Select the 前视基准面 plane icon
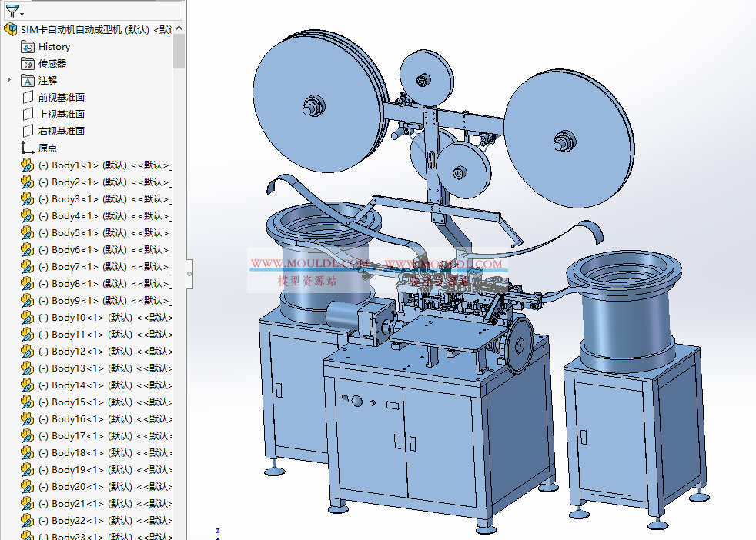The width and height of the screenshot is (756, 540). (x=28, y=98)
